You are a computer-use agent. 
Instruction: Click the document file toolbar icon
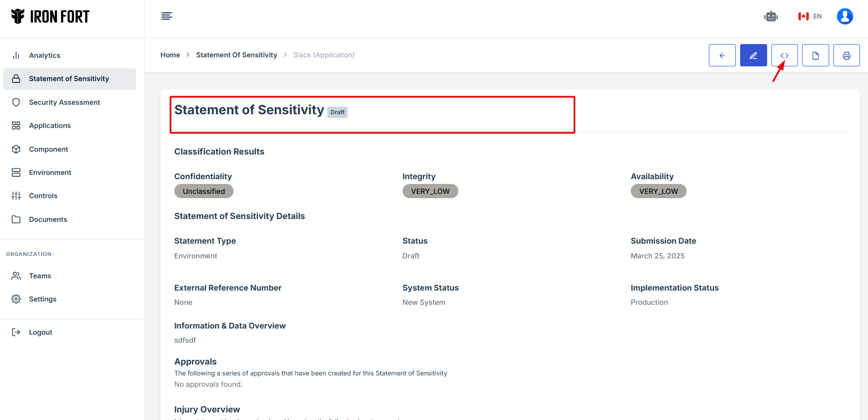click(x=815, y=55)
